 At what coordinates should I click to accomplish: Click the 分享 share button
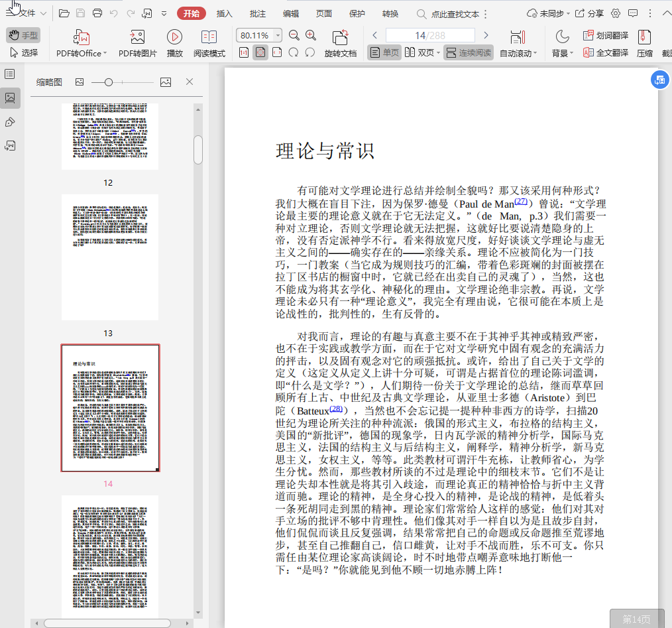tap(589, 13)
